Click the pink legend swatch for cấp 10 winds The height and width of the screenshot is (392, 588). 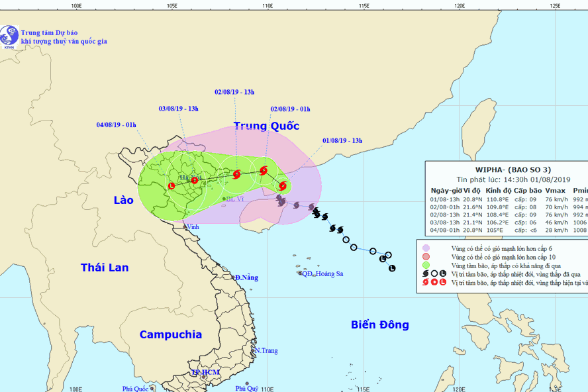(427, 256)
